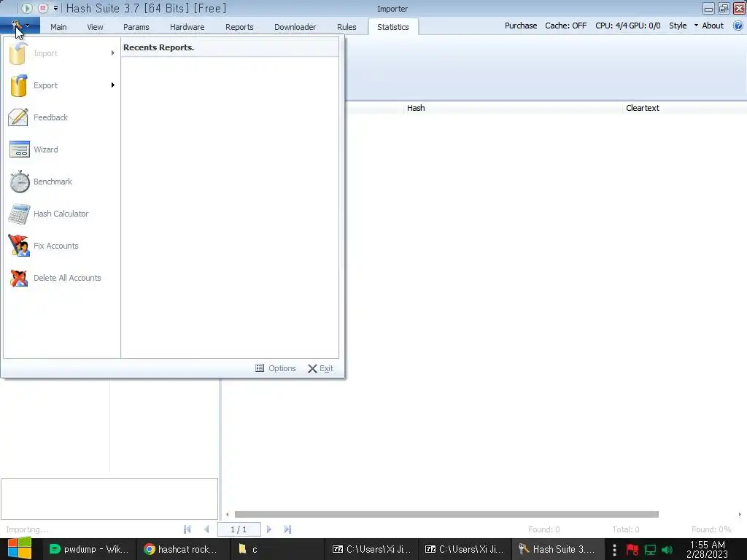The image size is (747, 560).
Task: Go to last page navigation icon
Action: pos(287,529)
